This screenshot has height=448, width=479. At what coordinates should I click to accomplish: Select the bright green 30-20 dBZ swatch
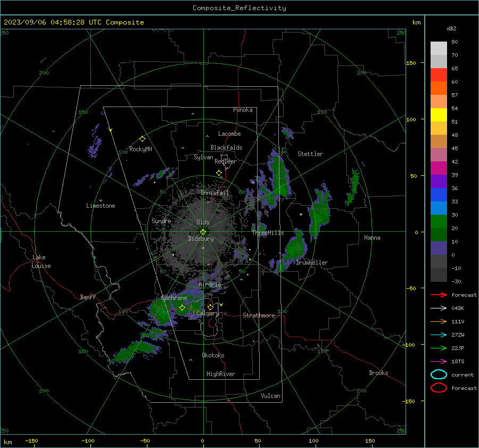tap(439, 222)
